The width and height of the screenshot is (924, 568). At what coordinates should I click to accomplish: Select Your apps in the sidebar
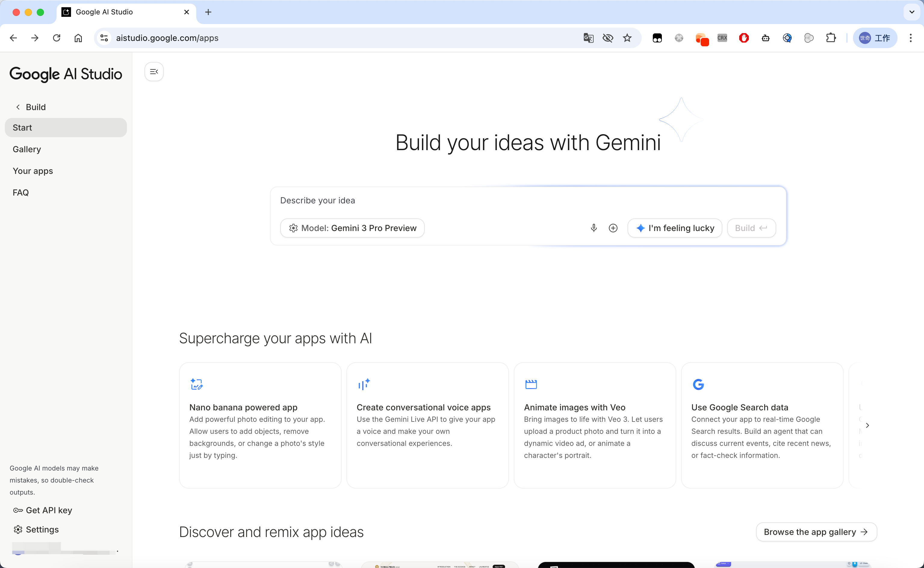click(33, 171)
